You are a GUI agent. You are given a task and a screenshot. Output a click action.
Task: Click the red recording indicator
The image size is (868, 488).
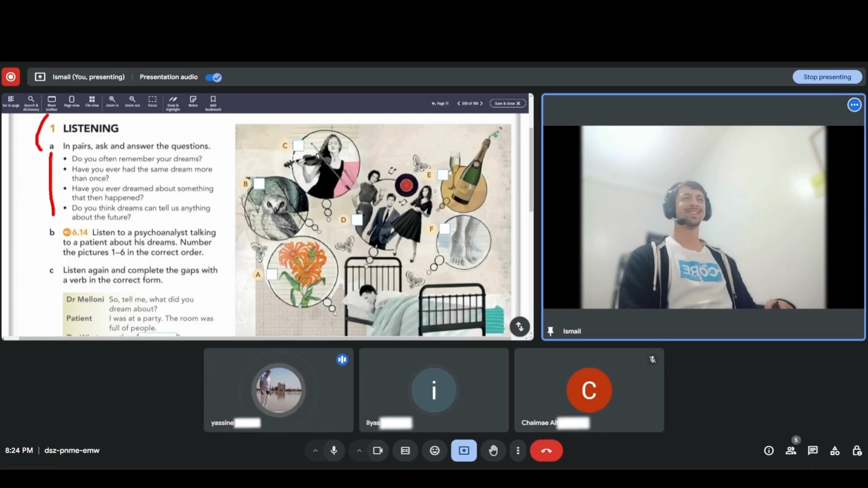11,77
